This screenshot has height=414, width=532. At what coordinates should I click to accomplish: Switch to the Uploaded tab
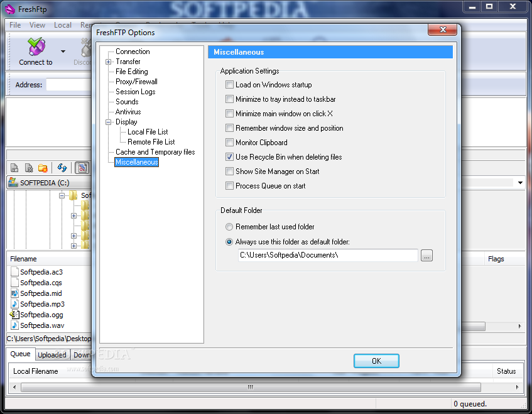52,355
